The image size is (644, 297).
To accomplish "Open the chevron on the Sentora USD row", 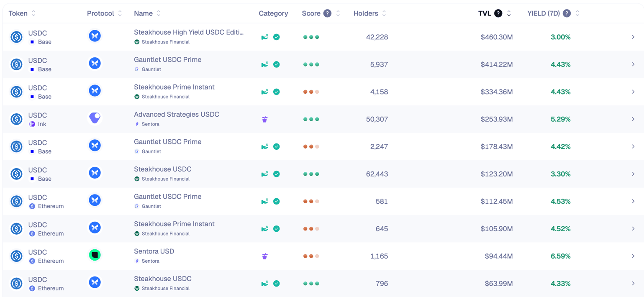I will point(633,256).
